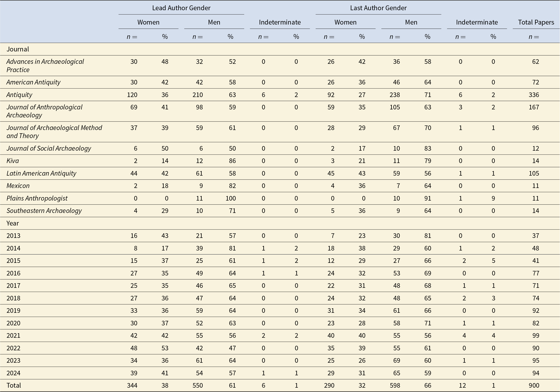Select Journal of Social Archaeology last men percentage 83
Screen dimensions: 560x392
(x=428, y=148)
